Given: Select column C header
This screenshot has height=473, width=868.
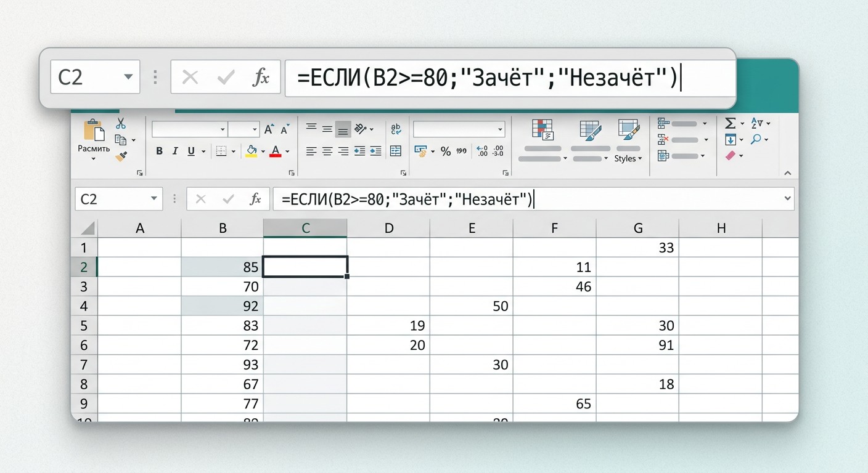Looking at the screenshot, I should pos(305,228).
